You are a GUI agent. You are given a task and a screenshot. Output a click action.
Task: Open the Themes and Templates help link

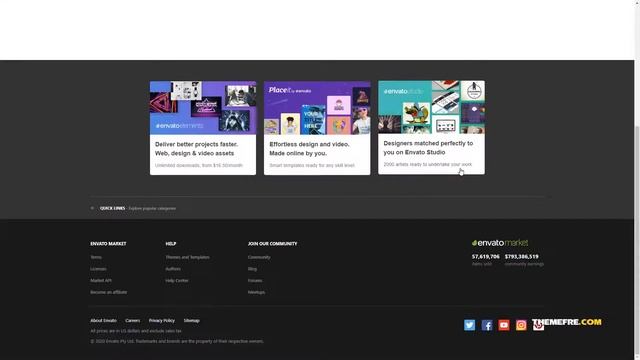pos(188,257)
